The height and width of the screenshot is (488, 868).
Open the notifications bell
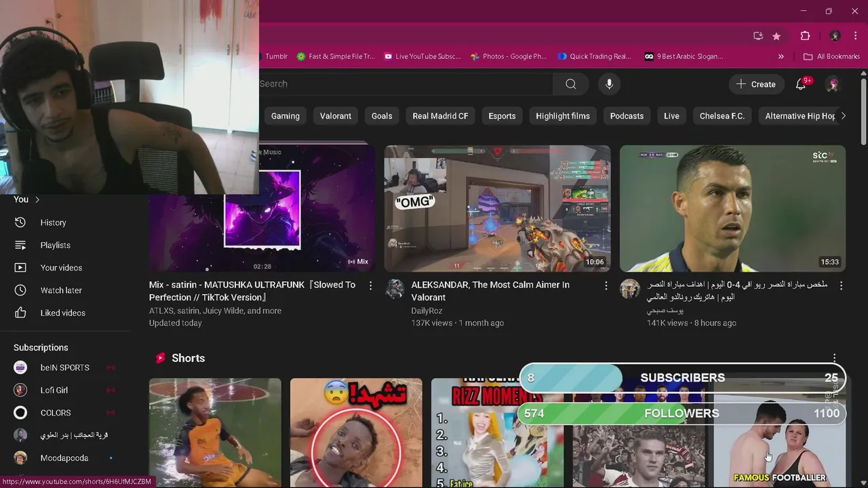(x=802, y=84)
